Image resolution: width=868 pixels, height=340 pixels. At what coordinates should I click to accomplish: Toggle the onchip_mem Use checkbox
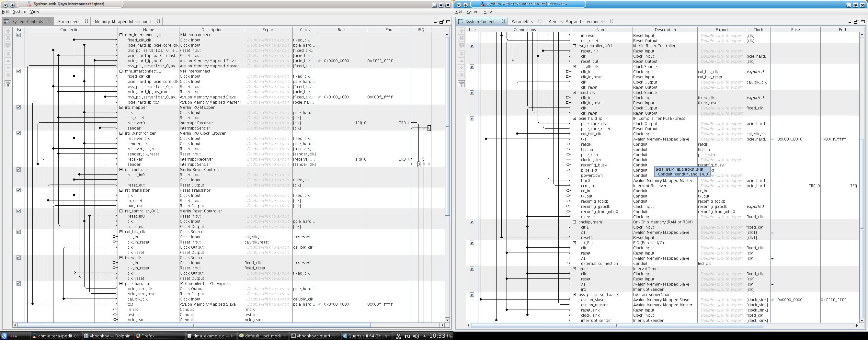tap(472, 222)
